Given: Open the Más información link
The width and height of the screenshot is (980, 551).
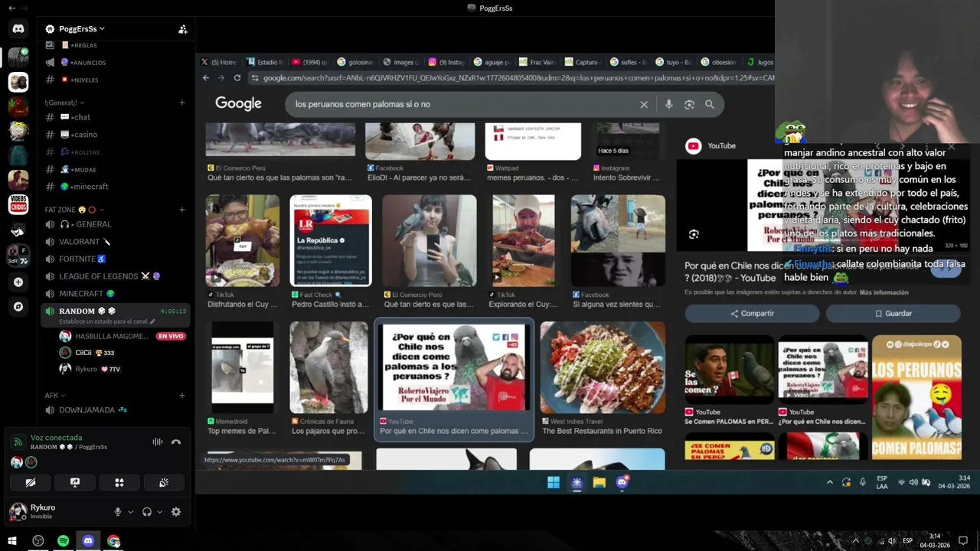Looking at the screenshot, I should click(x=884, y=292).
